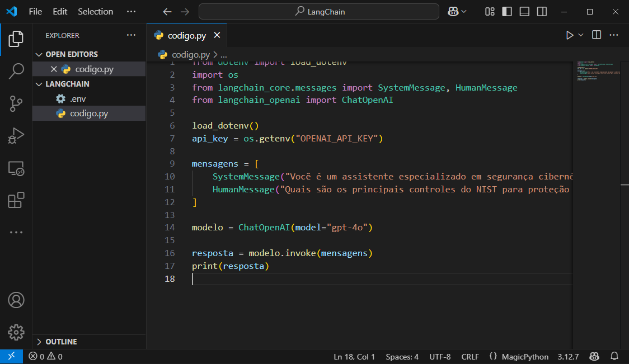Viewport: 629px width, 364px height.
Task: Click the LangChain command center search box
Action: pyautogui.click(x=319, y=12)
